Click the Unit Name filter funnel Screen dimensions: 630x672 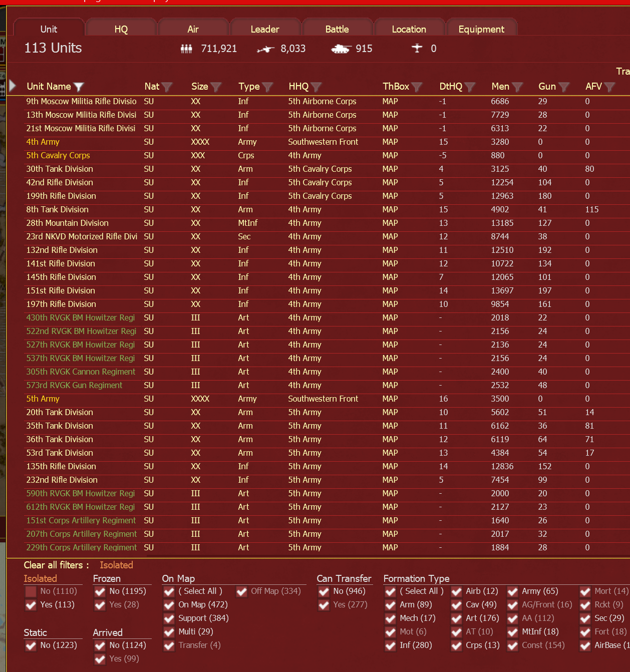point(79,87)
